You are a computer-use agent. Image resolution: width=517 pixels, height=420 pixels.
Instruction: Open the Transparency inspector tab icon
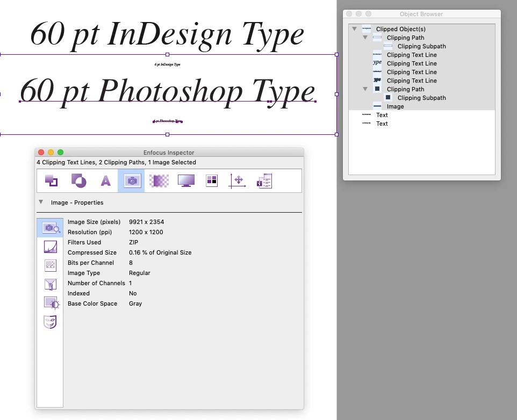pos(79,181)
